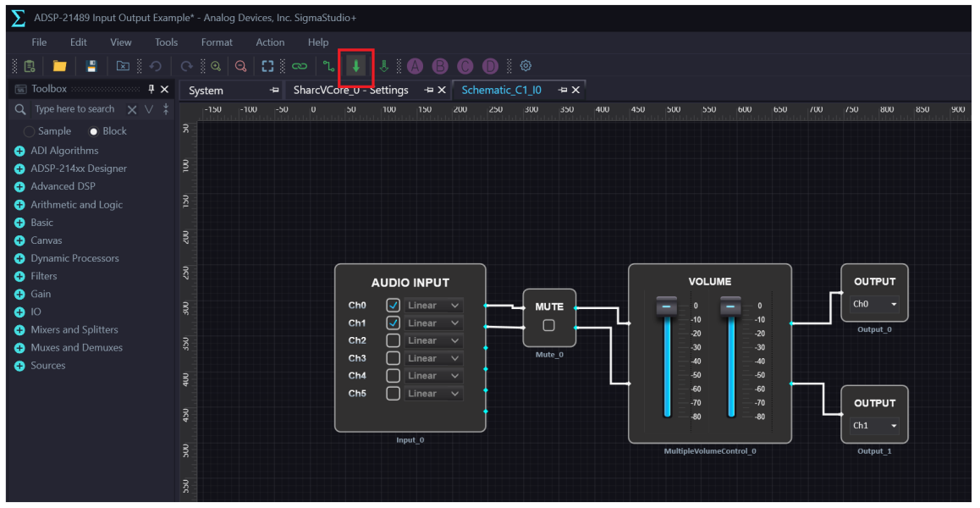
Task: Open the Ch1 Linear dropdown
Action: (434, 323)
